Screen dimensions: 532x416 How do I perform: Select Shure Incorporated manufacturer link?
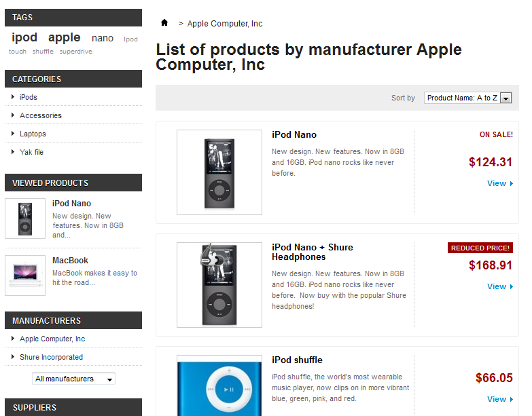click(51, 357)
